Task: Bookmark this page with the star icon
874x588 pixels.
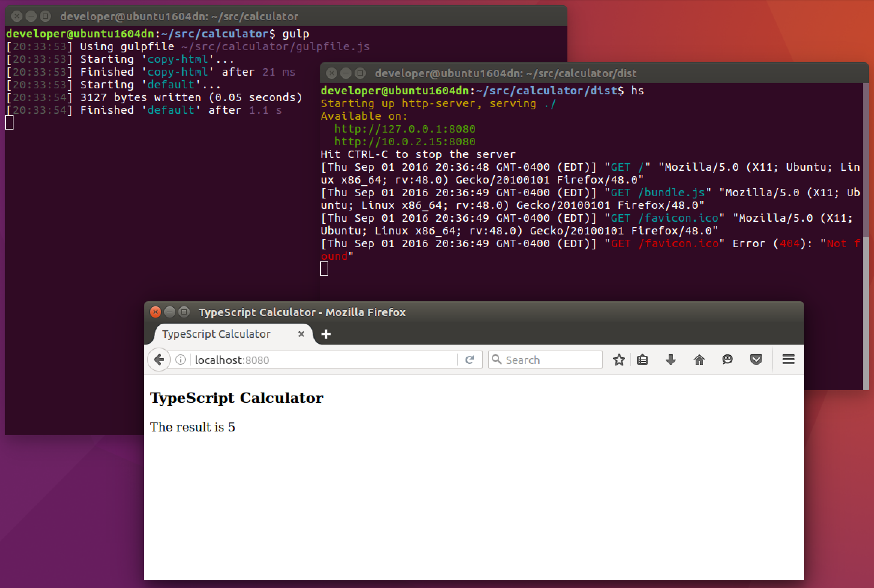Action: point(619,360)
